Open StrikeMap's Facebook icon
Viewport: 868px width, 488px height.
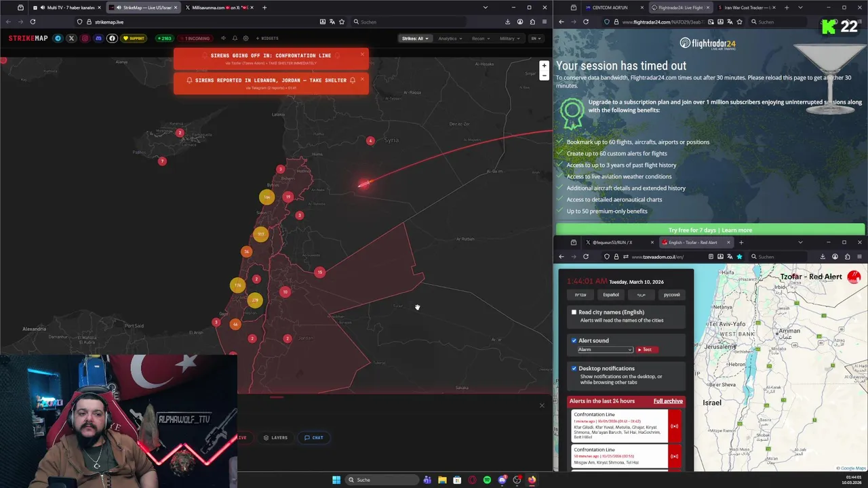click(x=112, y=38)
